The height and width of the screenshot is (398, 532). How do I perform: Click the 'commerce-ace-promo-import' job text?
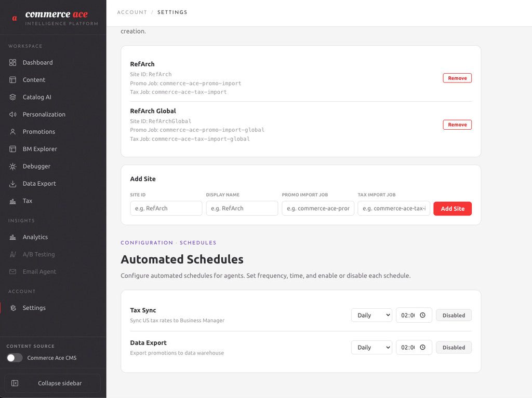[x=201, y=83]
